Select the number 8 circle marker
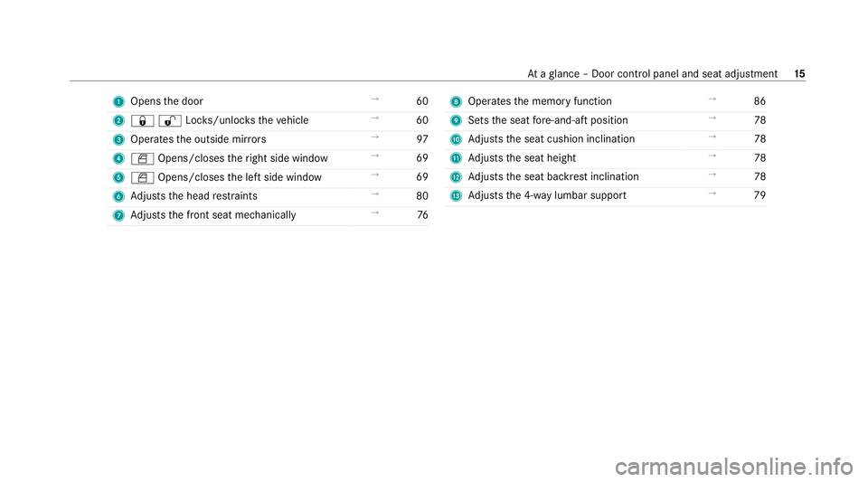This screenshot has width=868, height=482. (456, 102)
